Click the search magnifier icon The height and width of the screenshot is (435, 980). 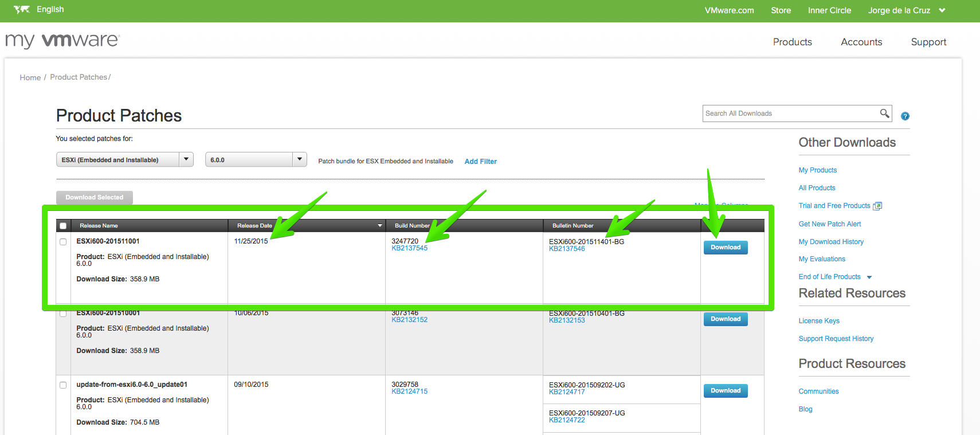[x=885, y=113]
